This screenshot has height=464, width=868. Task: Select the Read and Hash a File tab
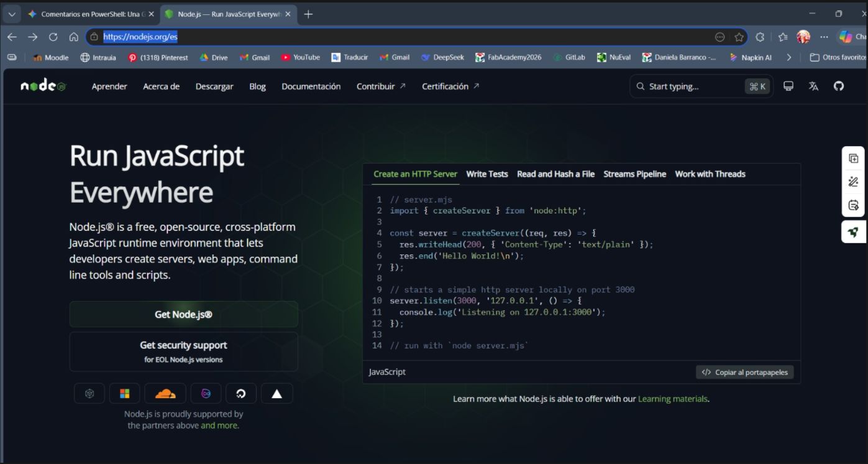coord(555,174)
